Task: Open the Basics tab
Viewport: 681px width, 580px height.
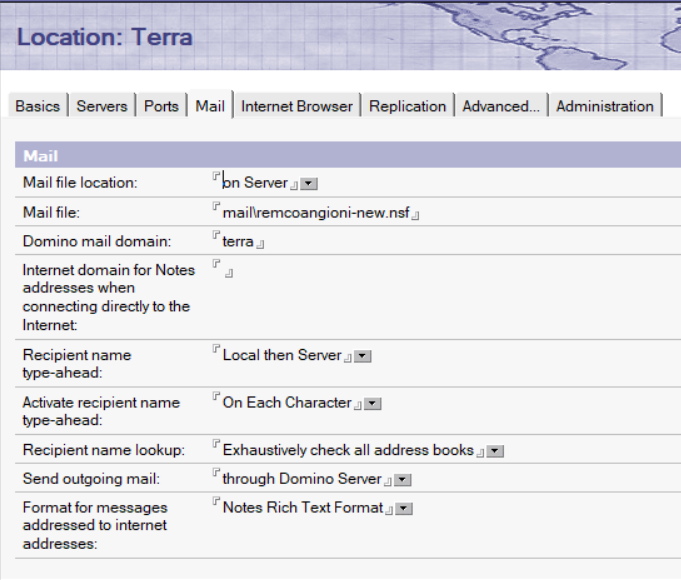Action: tap(38, 106)
